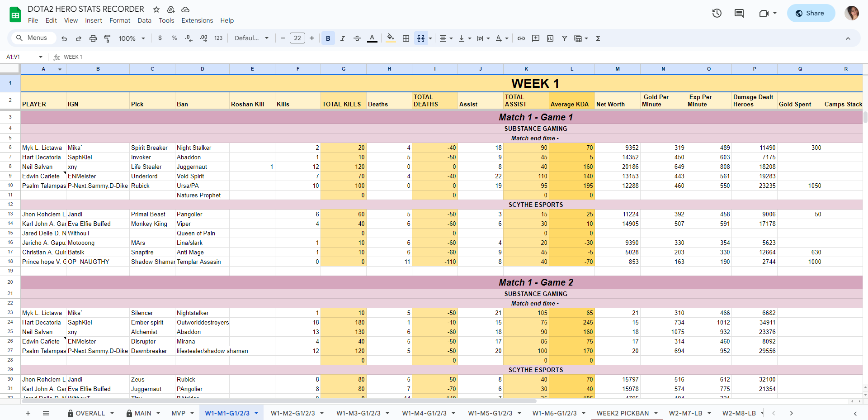Open the Functions sigma icon

coord(598,38)
